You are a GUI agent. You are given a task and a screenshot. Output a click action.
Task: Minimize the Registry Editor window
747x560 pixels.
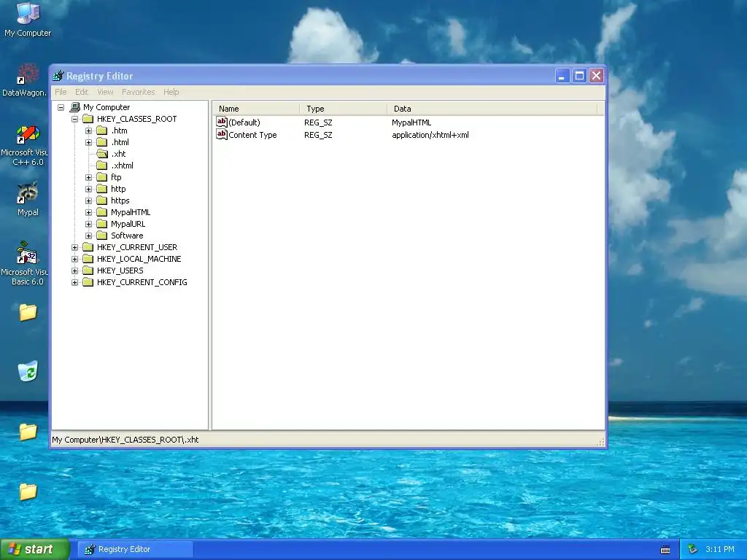point(562,76)
